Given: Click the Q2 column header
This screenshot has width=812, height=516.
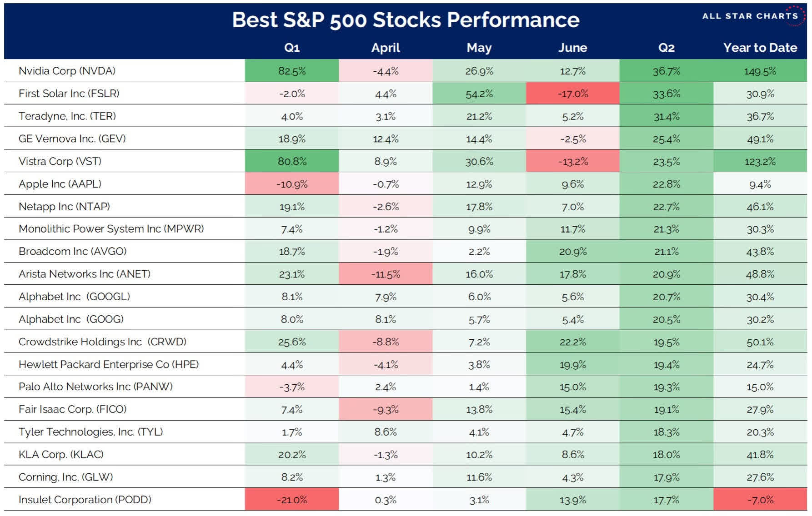Looking at the screenshot, I should pyautogui.click(x=666, y=48).
